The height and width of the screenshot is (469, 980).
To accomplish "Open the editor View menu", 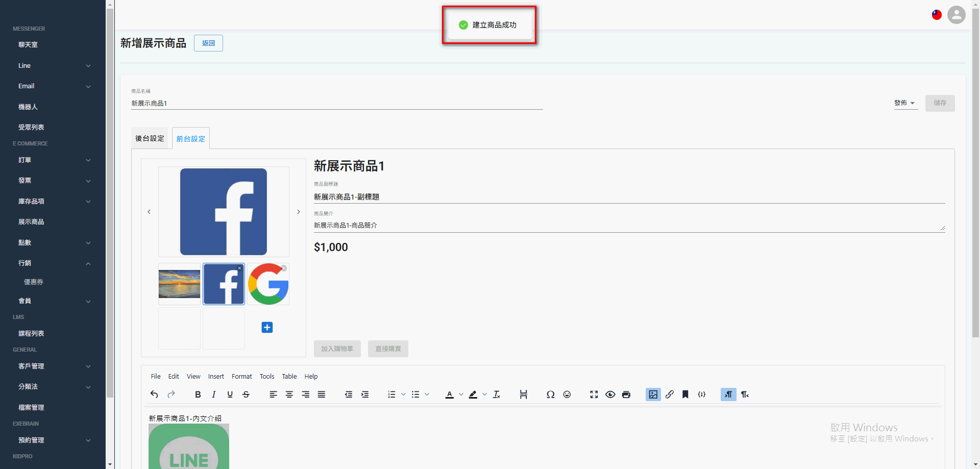I will 193,377.
